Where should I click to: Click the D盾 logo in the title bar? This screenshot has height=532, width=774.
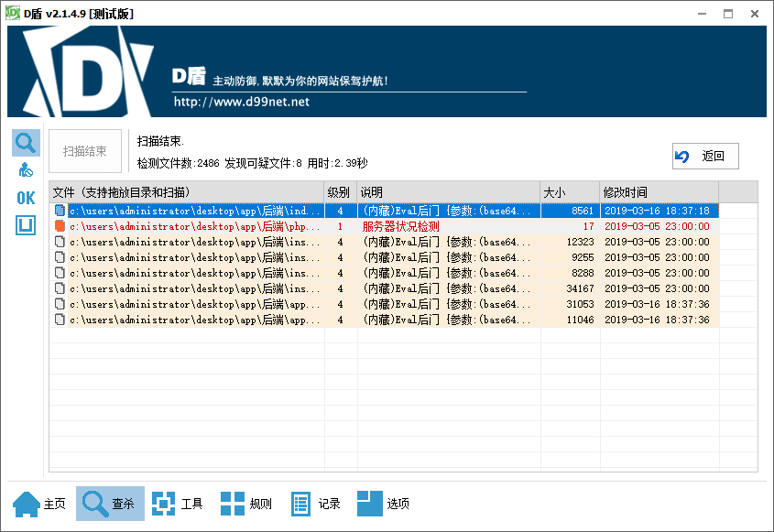(13, 14)
